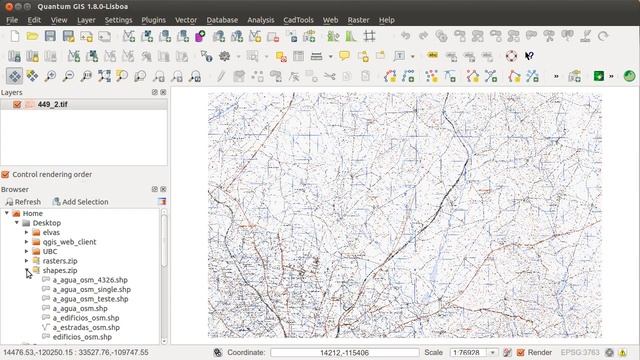Uncheck Control rendering order checkbox
This screenshot has width=640, height=360.
5,175
